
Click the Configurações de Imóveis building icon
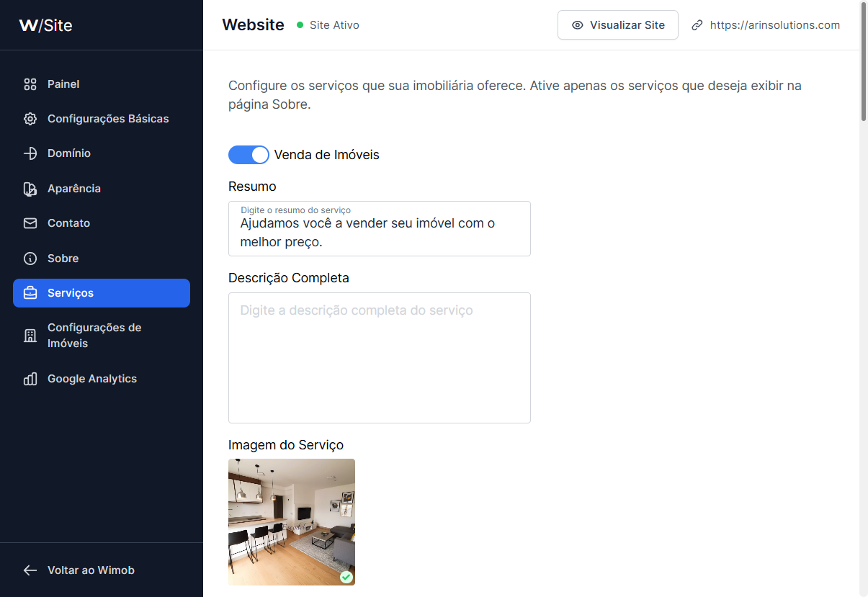pos(30,336)
